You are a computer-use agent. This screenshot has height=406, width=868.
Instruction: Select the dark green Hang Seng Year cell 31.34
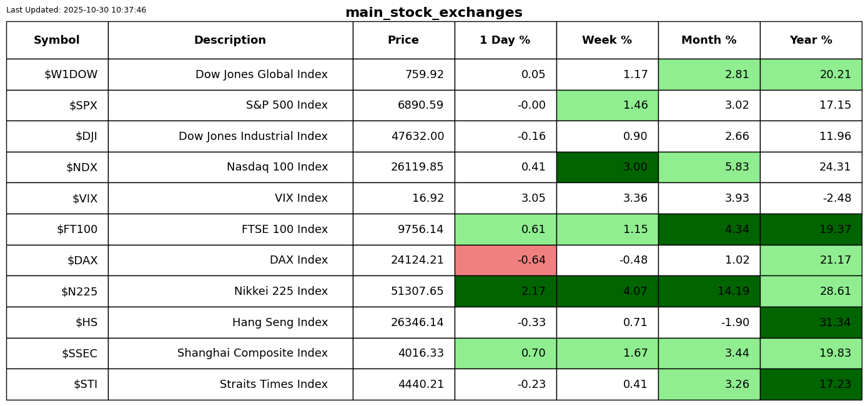click(811, 322)
